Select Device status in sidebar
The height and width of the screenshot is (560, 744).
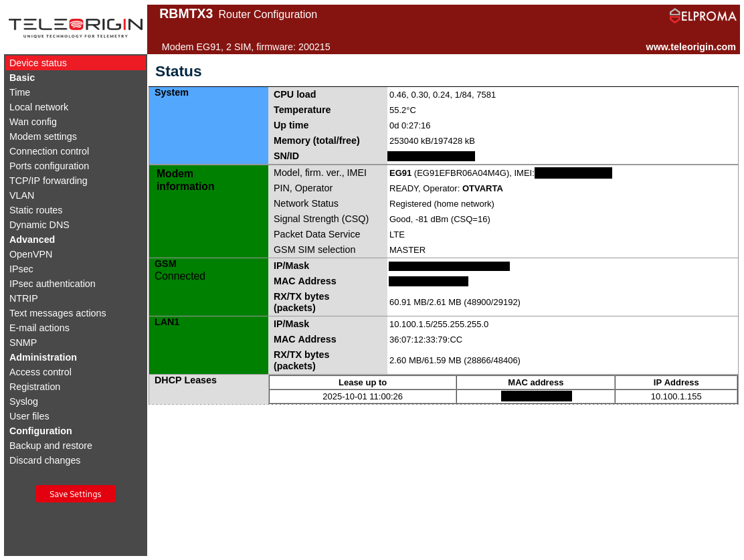(x=38, y=63)
